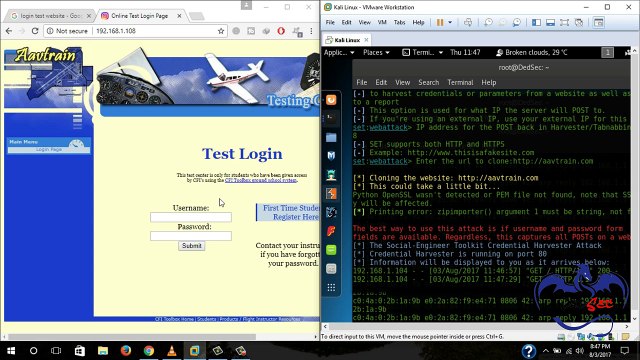Open Chrome user profile button
This screenshot has width=640, height=360.
(x=246, y=5)
